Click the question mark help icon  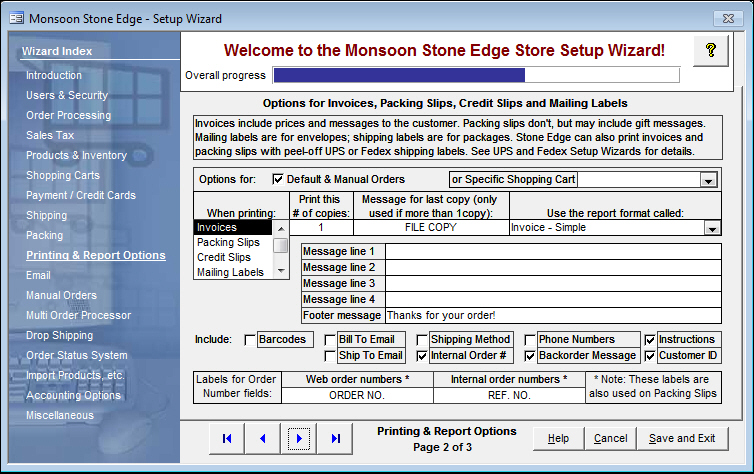tap(711, 50)
